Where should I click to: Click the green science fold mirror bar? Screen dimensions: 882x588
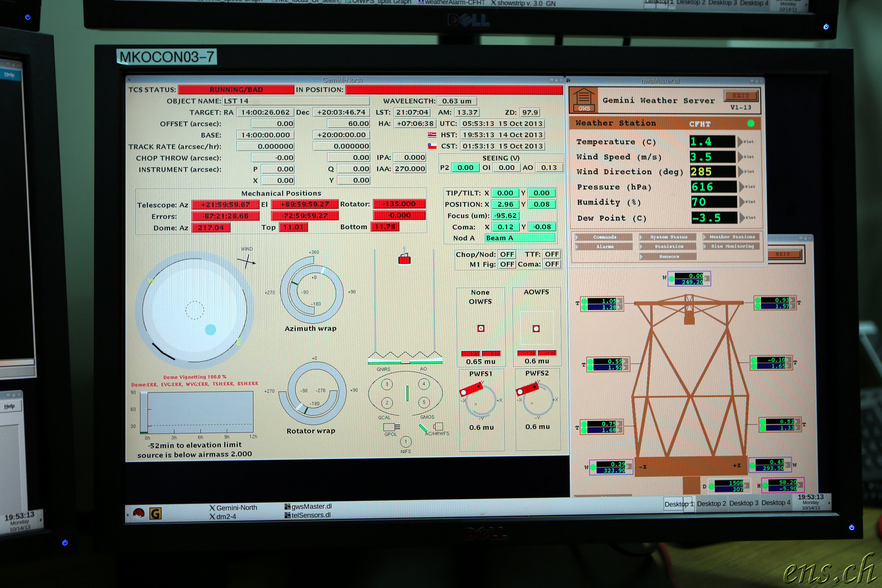pos(407,393)
